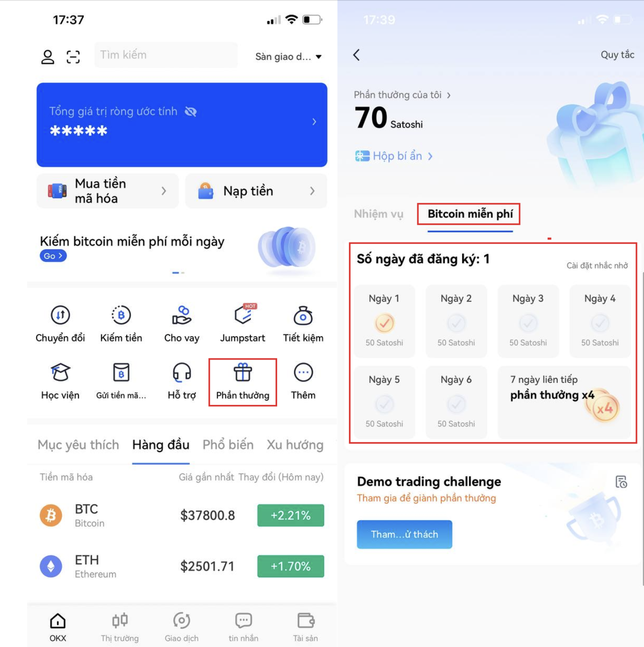Open Hộp bí ẩn mystery box arrow
The image size is (644, 647).
430,156
